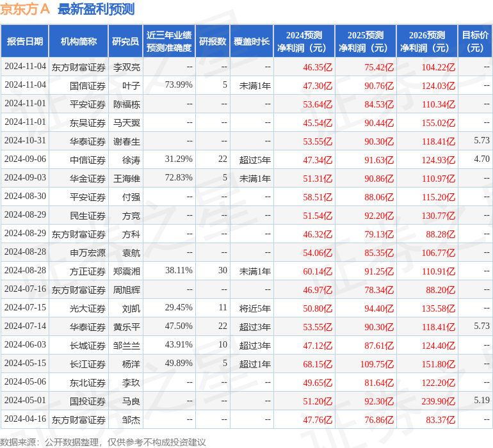Click the 47.50% accuracy value
Image resolution: width=493 pixels, height=448 pixels.
click(179, 326)
